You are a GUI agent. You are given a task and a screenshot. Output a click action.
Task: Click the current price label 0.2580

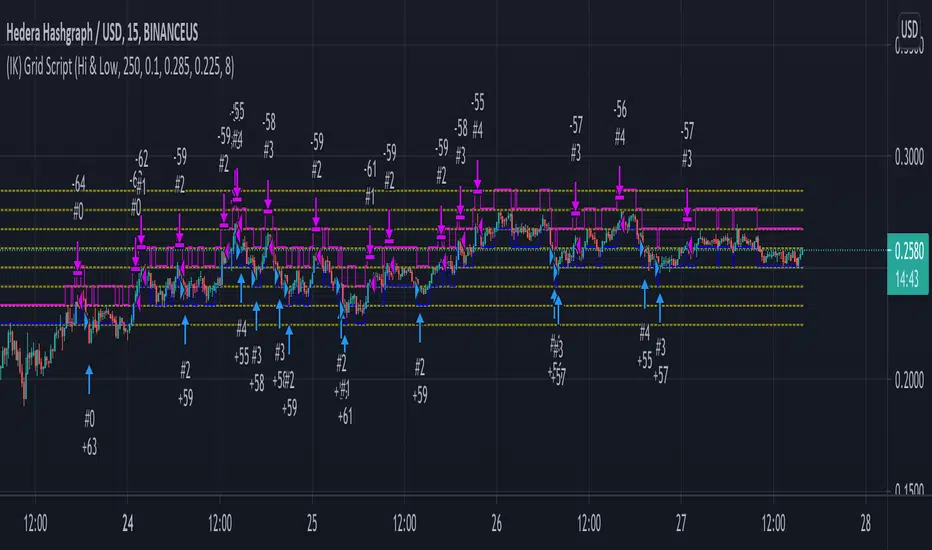(909, 251)
